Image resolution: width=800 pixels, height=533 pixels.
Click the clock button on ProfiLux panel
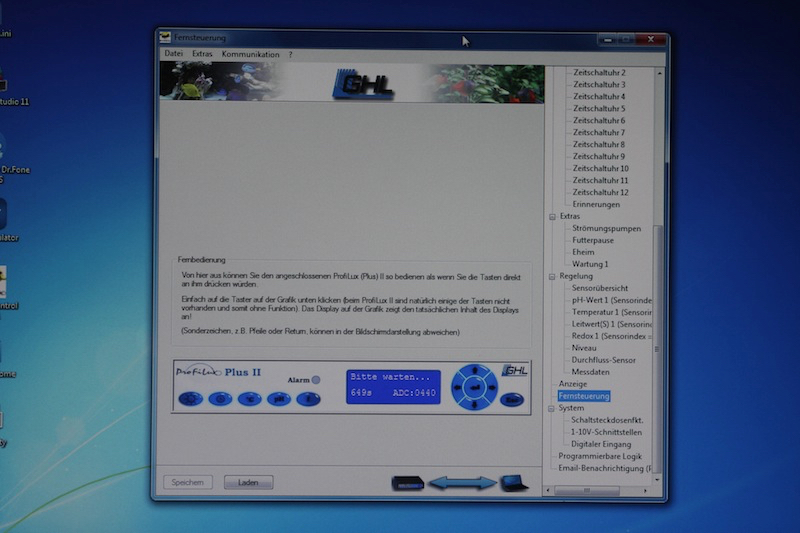coord(220,399)
